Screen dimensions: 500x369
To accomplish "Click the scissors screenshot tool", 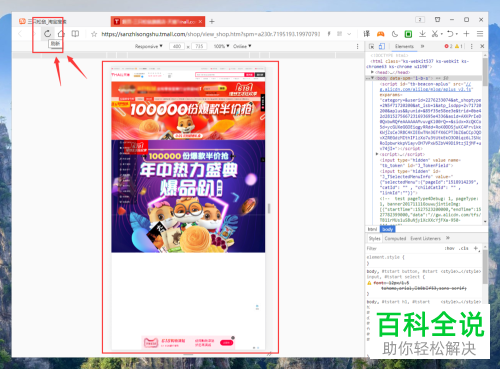I will [435, 34].
